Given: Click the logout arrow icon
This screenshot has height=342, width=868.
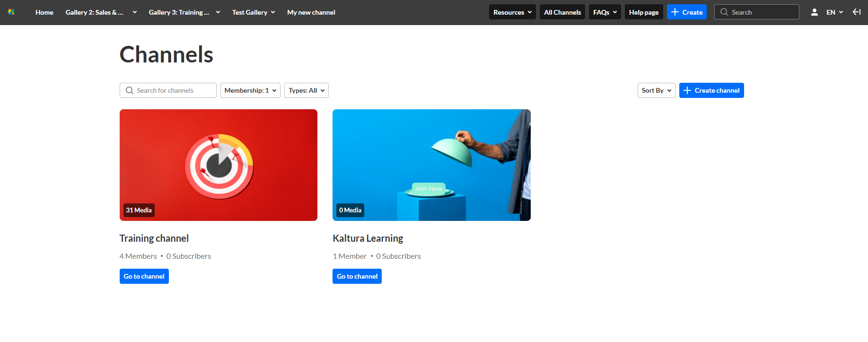Looking at the screenshot, I should click(x=857, y=12).
